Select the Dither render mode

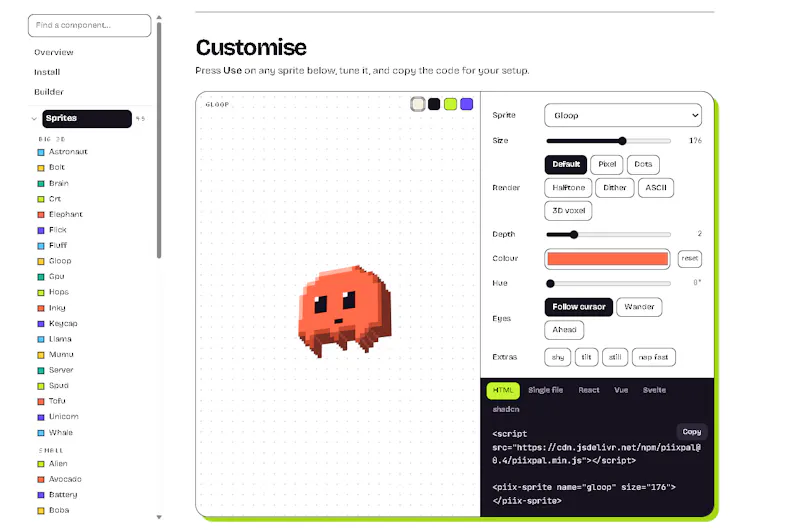(x=615, y=188)
